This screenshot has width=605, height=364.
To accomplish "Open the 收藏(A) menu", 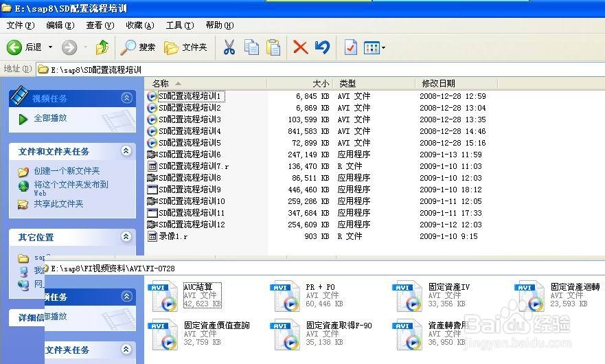I will point(140,25).
